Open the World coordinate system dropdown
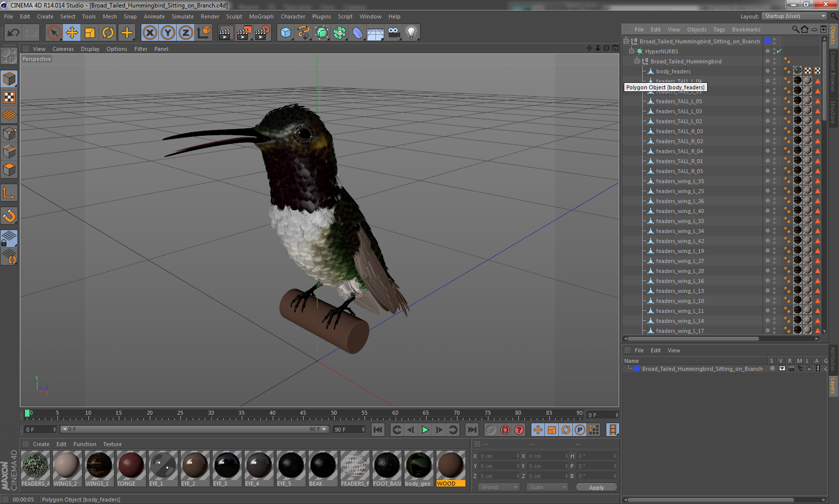Screen dimensions: 839x504 pos(499,487)
